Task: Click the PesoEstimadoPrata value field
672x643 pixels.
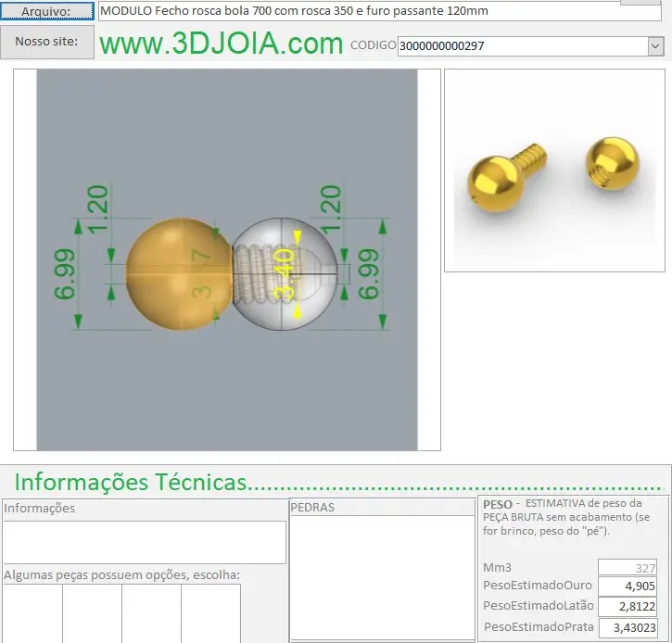Action: click(628, 627)
